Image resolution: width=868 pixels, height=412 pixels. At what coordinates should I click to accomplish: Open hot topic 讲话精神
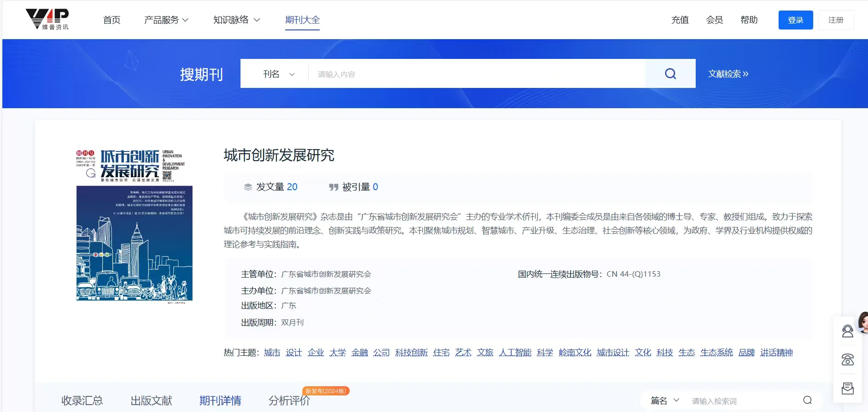pos(776,353)
